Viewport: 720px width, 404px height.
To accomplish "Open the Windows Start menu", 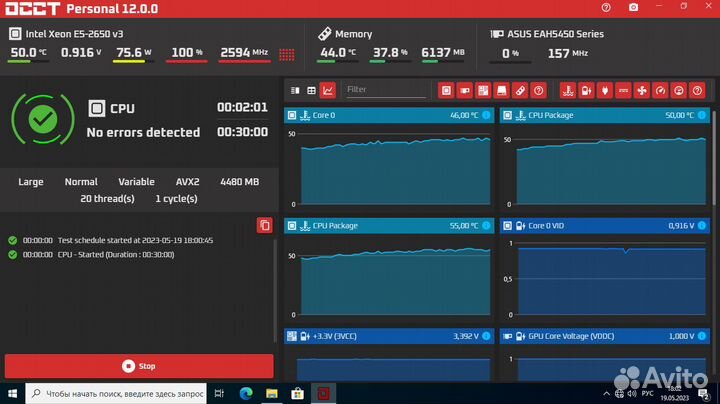I will click(x=12, y=393).
